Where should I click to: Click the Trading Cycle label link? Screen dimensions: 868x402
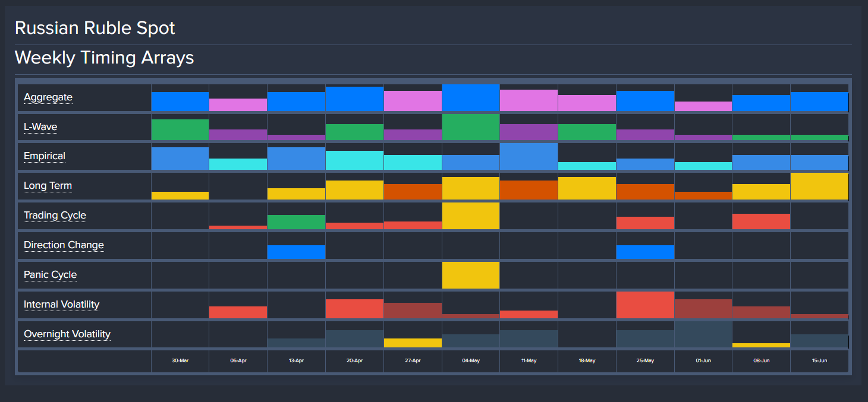pyautogui.click(x=55, y=216)
